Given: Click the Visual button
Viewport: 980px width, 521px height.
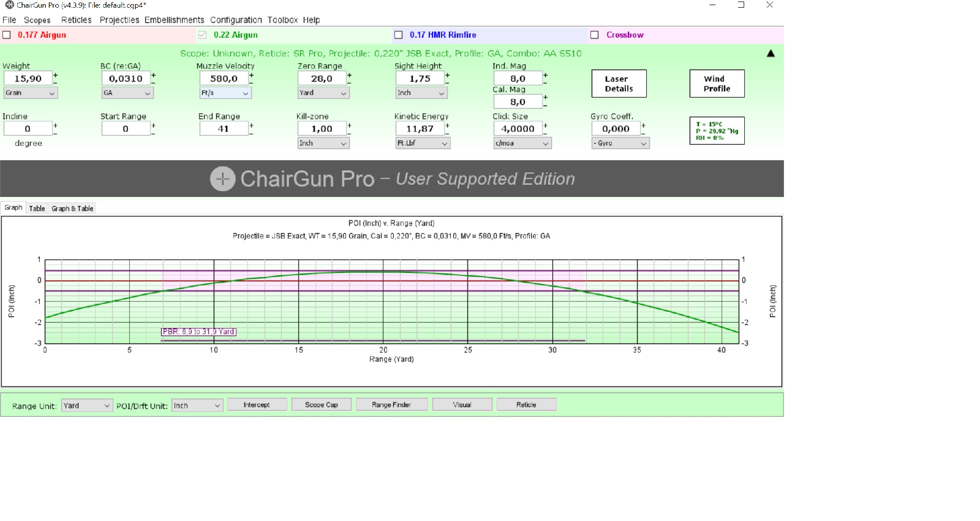Looking at the screenshot, I should (x=462, y=405).
